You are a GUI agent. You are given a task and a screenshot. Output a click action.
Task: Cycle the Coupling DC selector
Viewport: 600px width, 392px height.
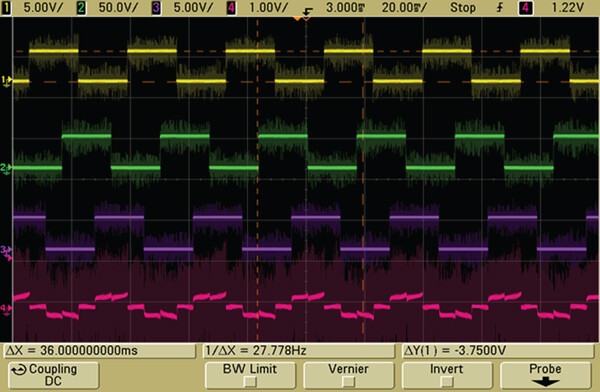point(54,375)
